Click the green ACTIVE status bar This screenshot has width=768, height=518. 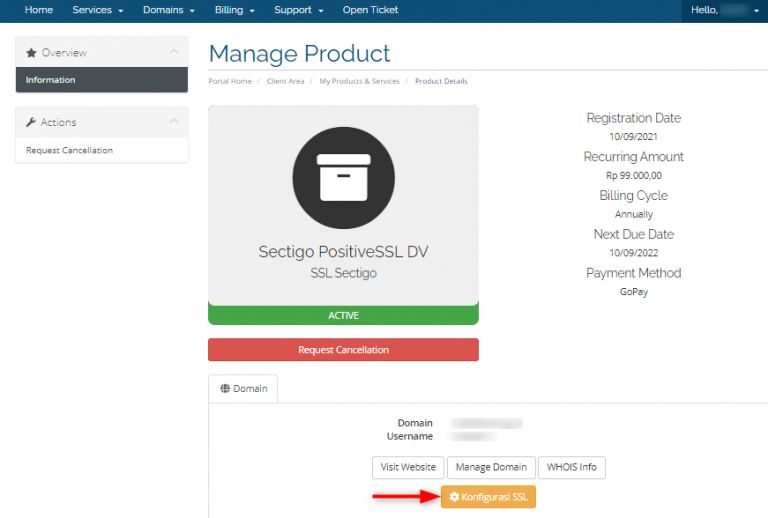pyautogui.click(x=343, y=315)
